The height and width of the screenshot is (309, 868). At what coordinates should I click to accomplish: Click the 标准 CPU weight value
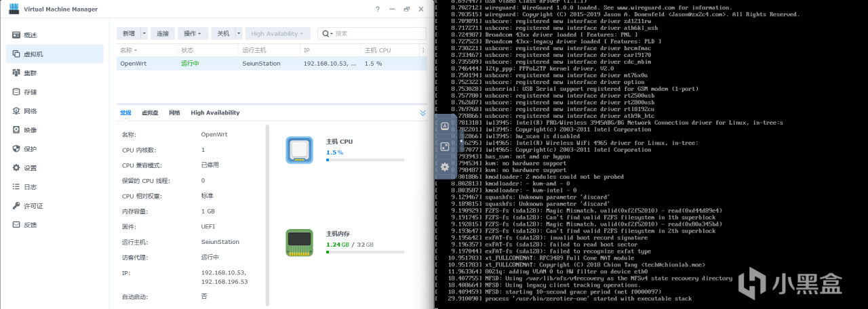(x=208, y=196)
